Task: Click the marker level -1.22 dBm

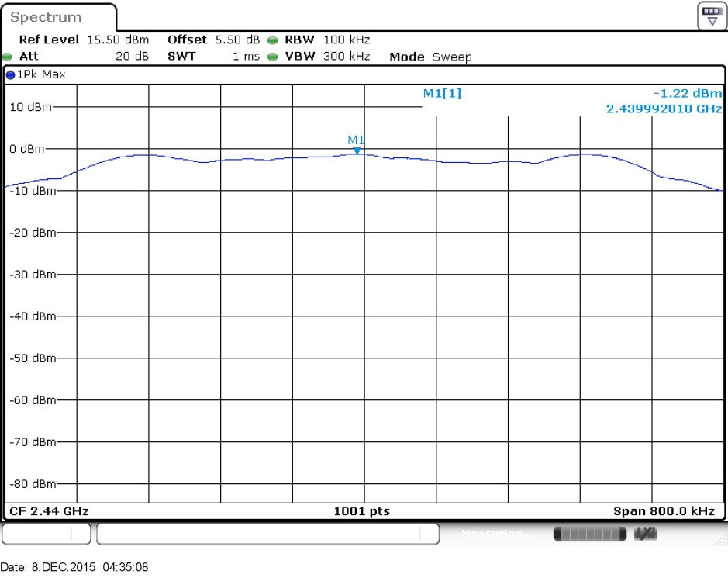Action: pos(688,93)
